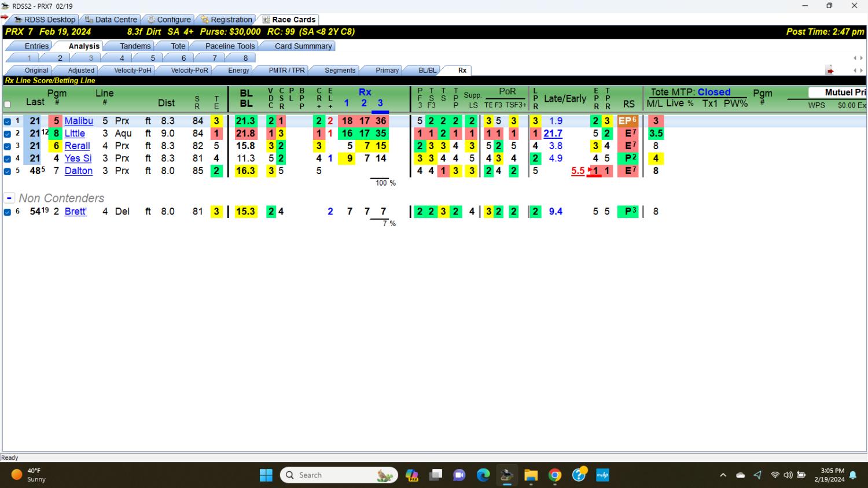Open File Explorer from taskbar
This screenshot has width=868, height=488.
coord(531,475)
